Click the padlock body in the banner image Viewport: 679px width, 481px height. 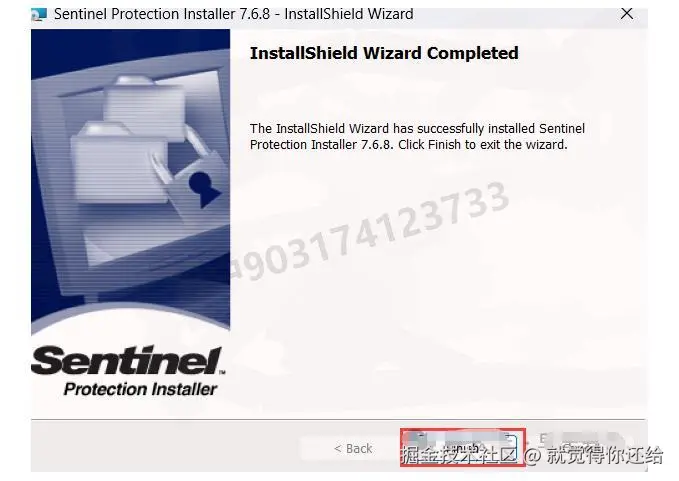[197, 190]
